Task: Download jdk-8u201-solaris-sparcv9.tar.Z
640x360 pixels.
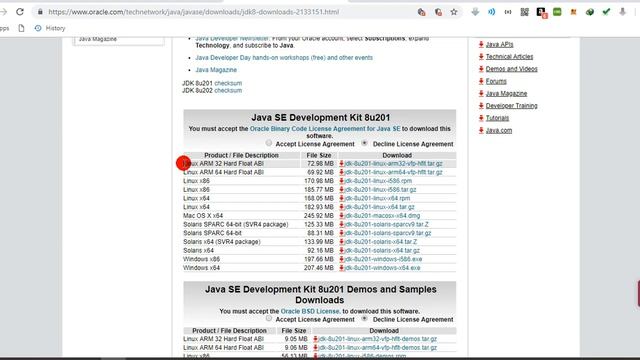Action: [x=387, y=224]
